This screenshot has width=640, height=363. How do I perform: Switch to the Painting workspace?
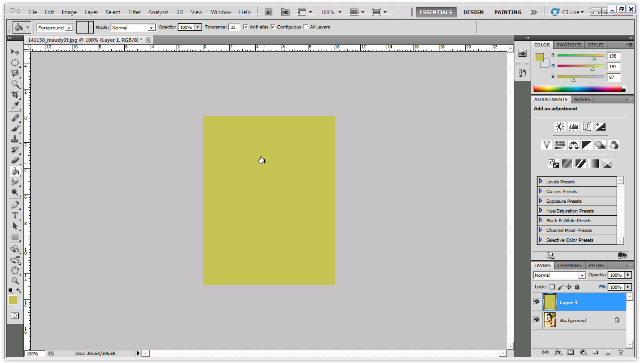(508, 12)
